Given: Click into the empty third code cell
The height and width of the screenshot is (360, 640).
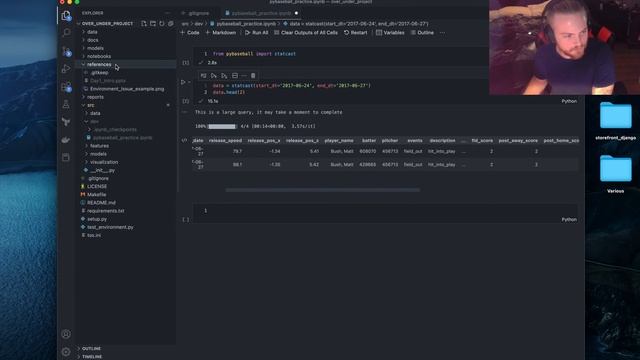Looking at the screenshot, I should [x=386, y=211].
